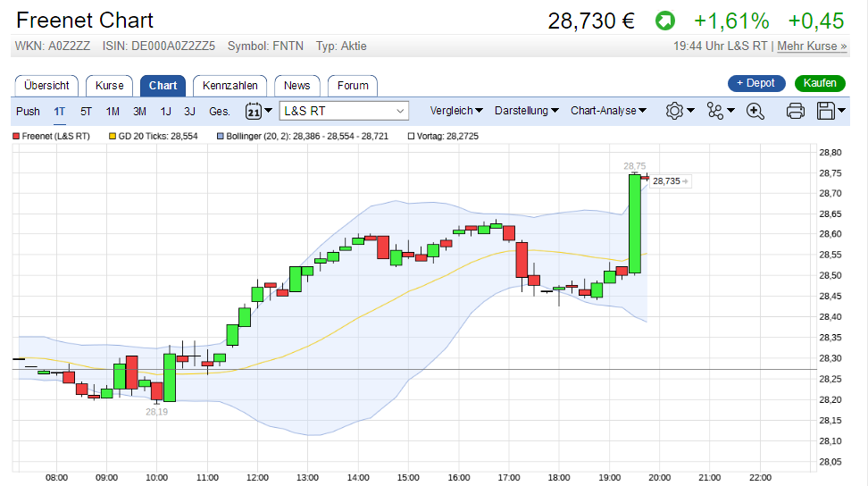Click the 28,735 price marker label
Viewport: 868px width, 486px height.
click(x=667, y=181)
